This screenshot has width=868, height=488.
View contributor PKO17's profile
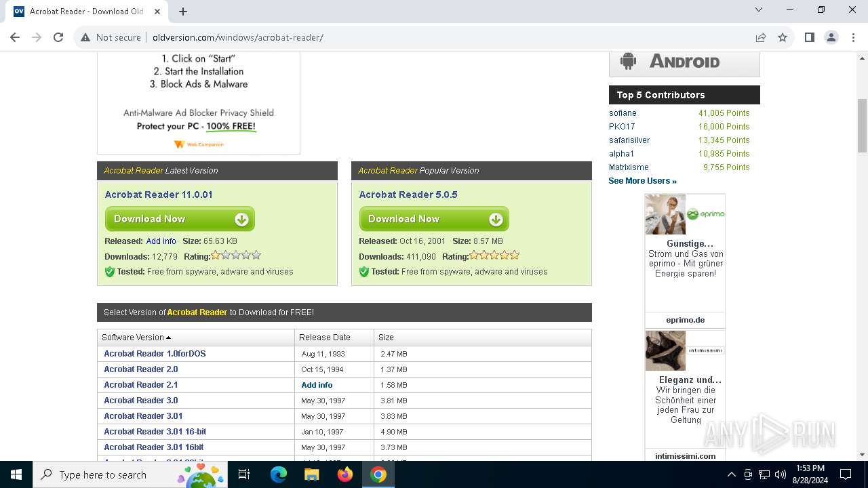click(x=622, y=127)
